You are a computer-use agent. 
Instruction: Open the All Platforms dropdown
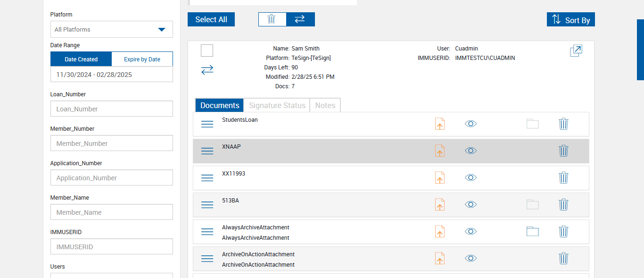click(112, 29)
